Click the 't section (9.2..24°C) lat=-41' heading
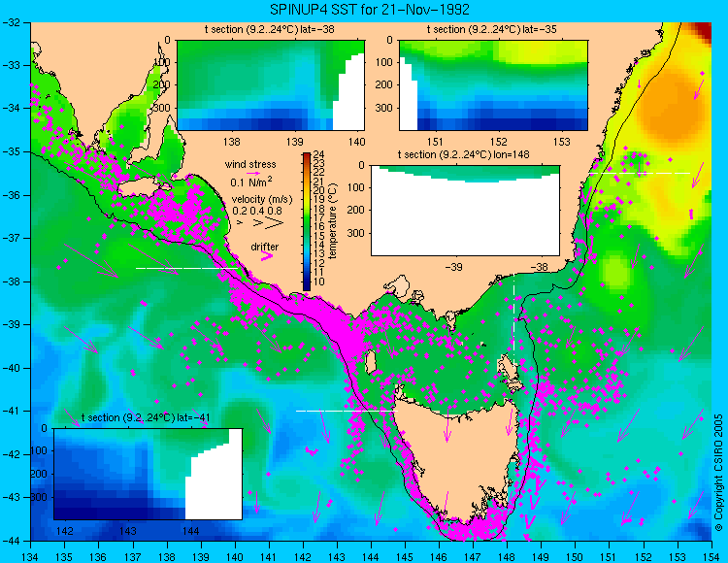 coord(146,417)
